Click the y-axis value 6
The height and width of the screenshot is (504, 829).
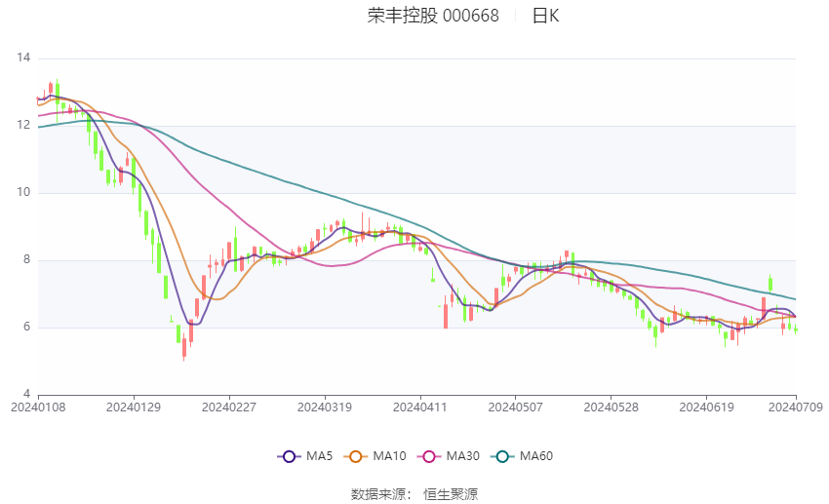pos(26,327)
